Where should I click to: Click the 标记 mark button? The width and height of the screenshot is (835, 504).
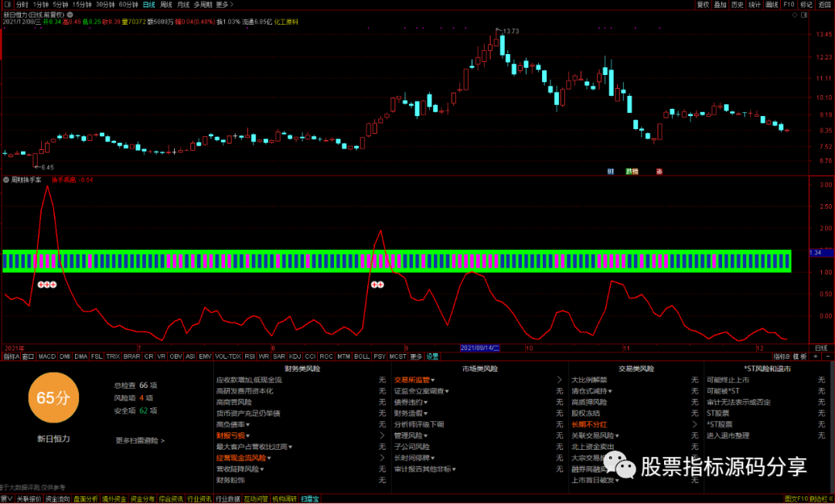pyautogui.click(x=806, y=5)
